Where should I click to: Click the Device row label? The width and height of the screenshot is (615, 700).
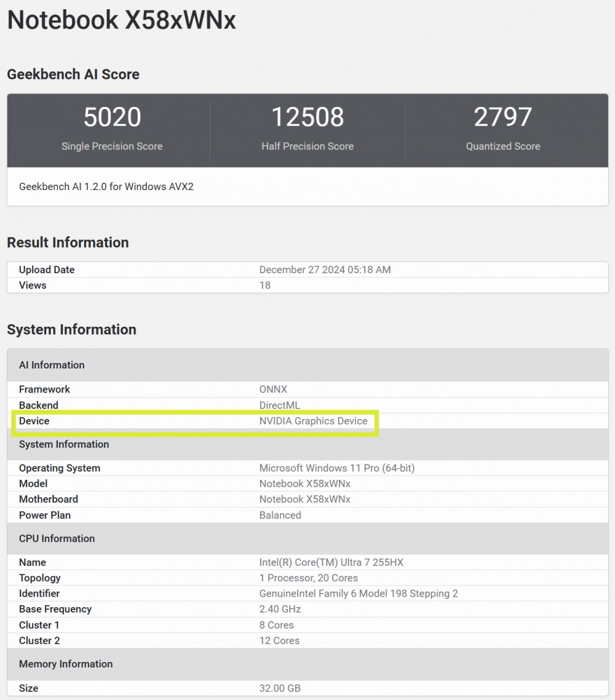pos(34,421)
